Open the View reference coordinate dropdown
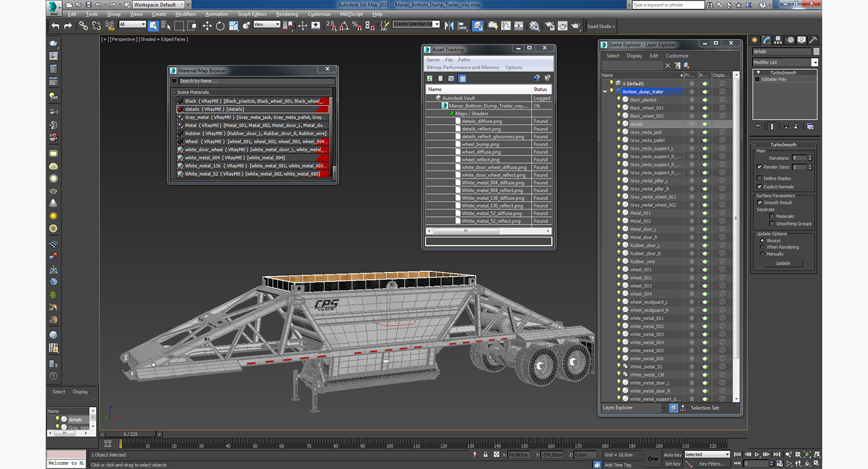 click(267, 24)
